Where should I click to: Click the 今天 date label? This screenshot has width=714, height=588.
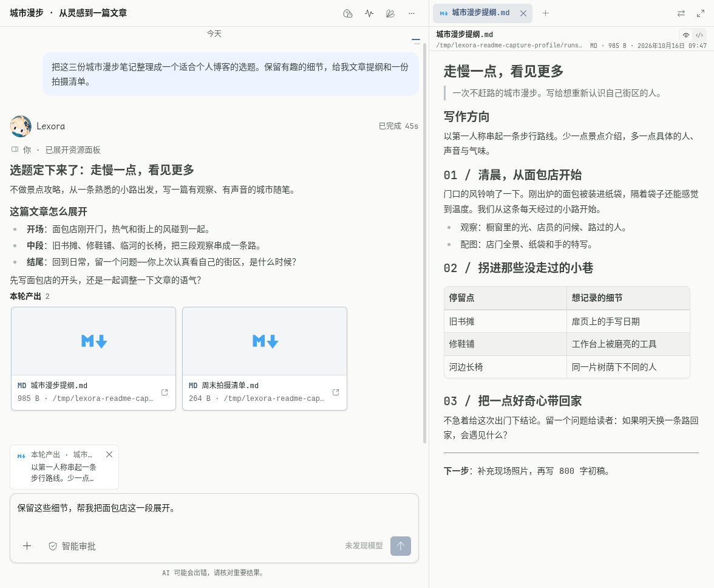pyautogui.click(x=214, y=33)
